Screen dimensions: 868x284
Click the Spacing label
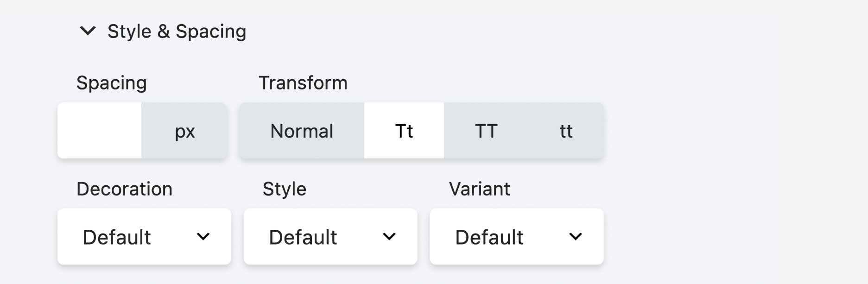tap(111, 82)
